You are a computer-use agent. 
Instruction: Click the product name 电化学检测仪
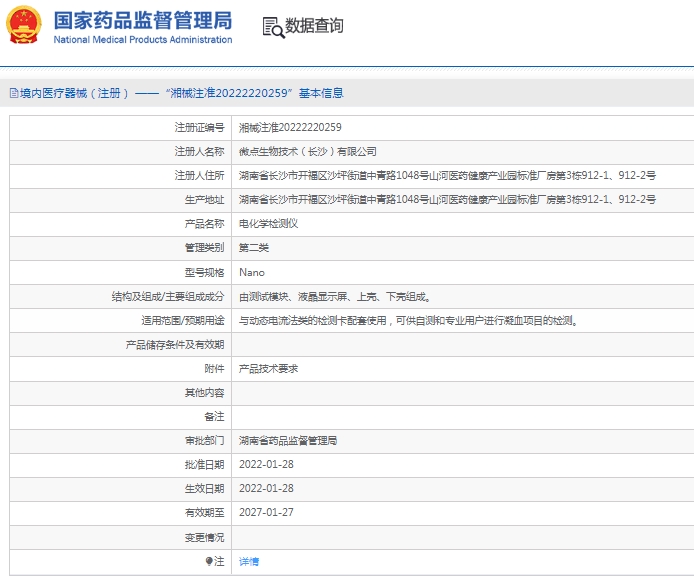[268, 223]
